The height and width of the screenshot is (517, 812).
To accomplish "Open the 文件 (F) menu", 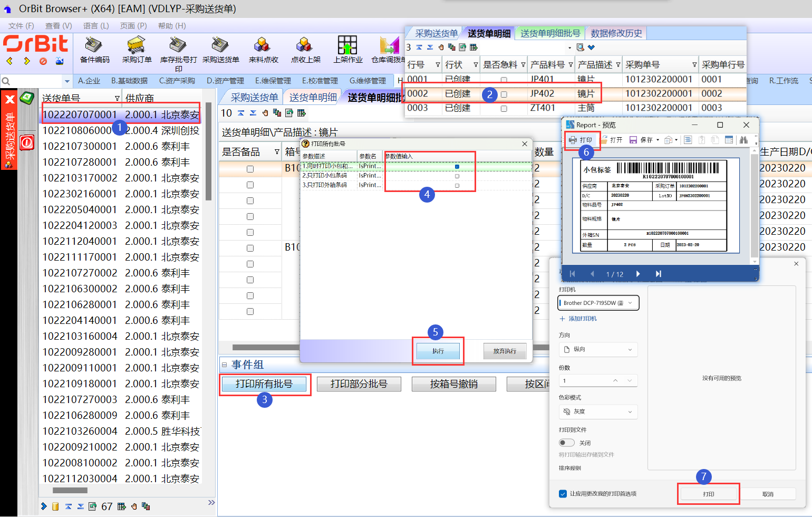I will tap(21, 25).
